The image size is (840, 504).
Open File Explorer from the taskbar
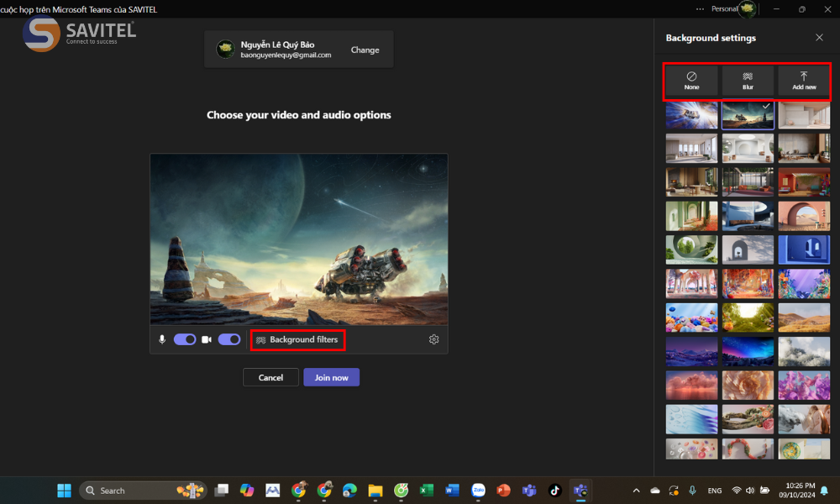click(x=375, y=490)
